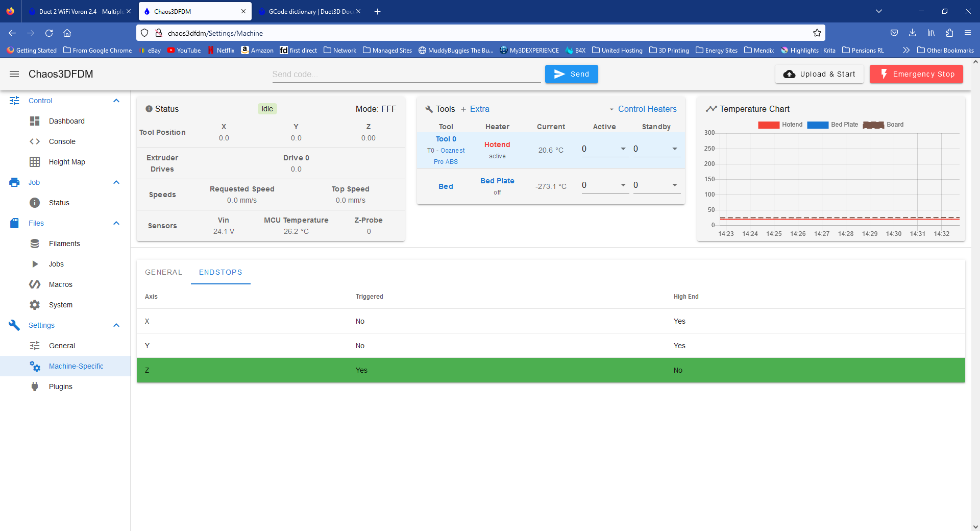Viewport: 980px width, 531px height.
Task: Switch to GCode dictionary browser tab
Action: pos(309,11)
